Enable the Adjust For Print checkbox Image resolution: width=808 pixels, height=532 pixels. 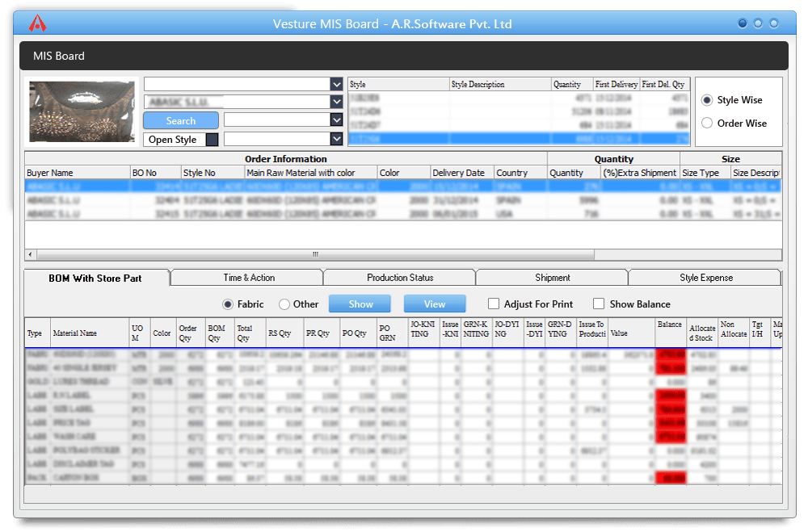(x=494, y=304)
